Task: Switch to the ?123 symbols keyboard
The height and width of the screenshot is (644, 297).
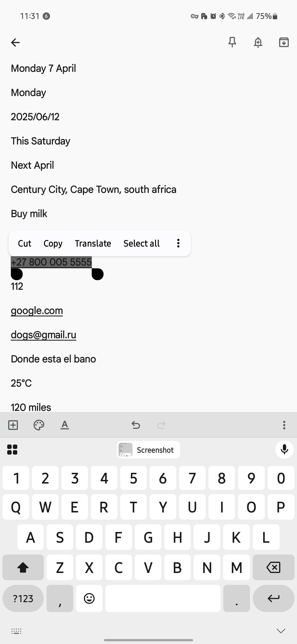Action: point(23,599)
